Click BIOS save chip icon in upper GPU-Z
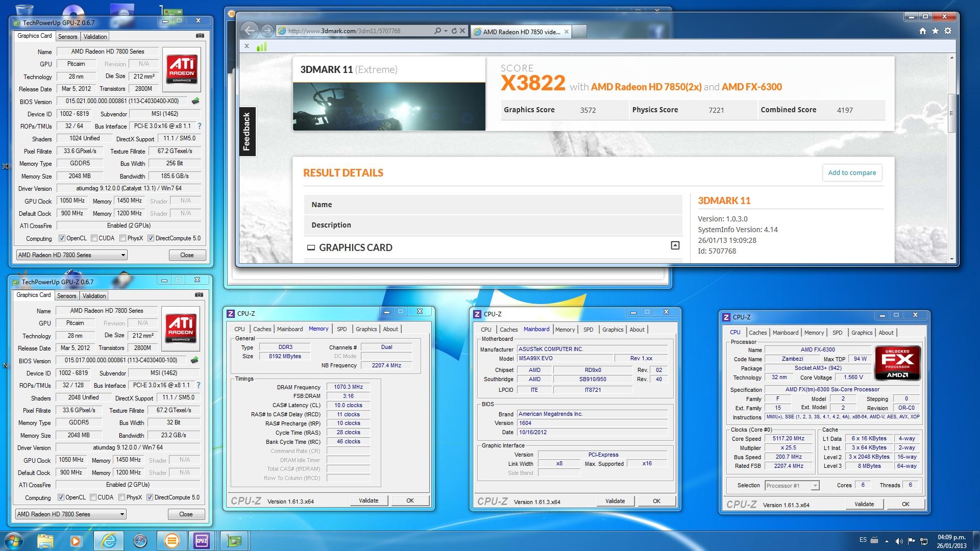980x551 pixels. [195, 101]
